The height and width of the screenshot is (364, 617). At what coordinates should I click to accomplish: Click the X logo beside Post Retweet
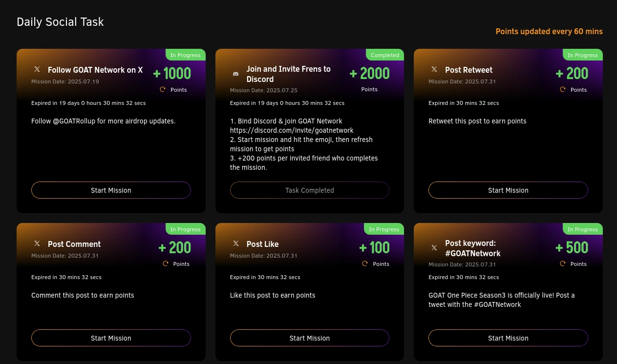click(x=434, y=69)
